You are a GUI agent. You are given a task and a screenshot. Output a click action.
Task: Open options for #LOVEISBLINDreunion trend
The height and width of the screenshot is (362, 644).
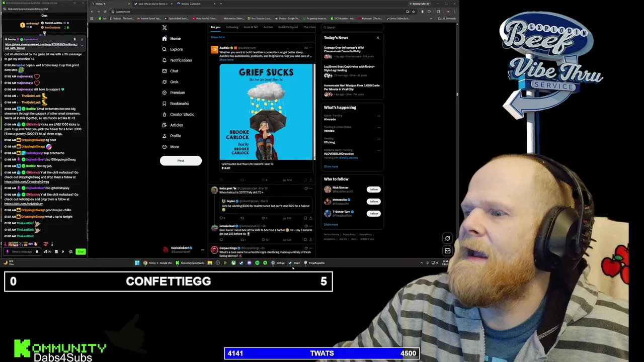[379, 151]
